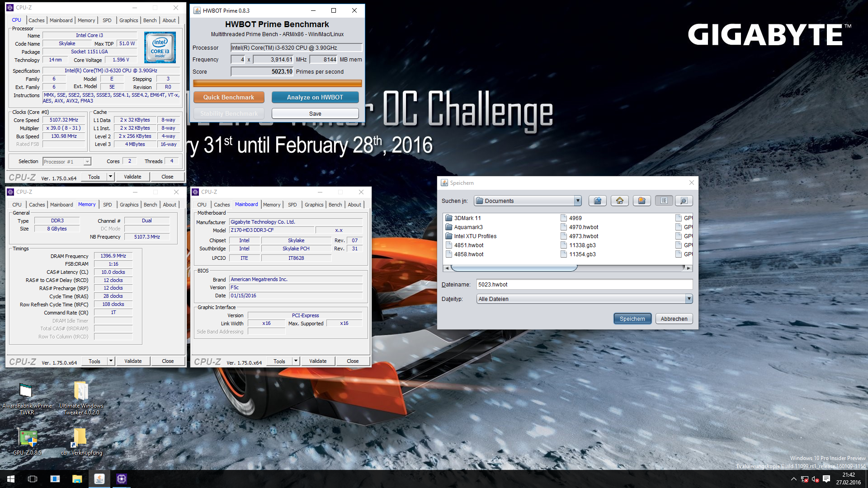Open Task View on the taskbar
This screenshot has width=868, height=488.
[33, 479]
